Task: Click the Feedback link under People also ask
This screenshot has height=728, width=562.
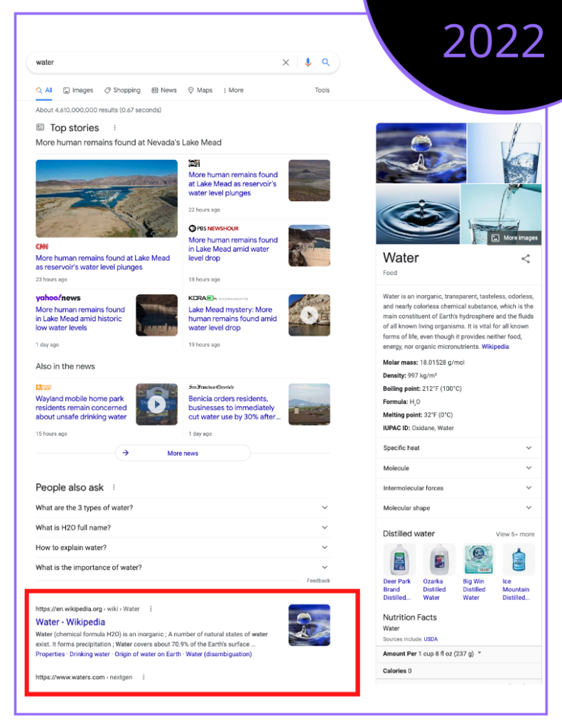Action: coord(318,580)
